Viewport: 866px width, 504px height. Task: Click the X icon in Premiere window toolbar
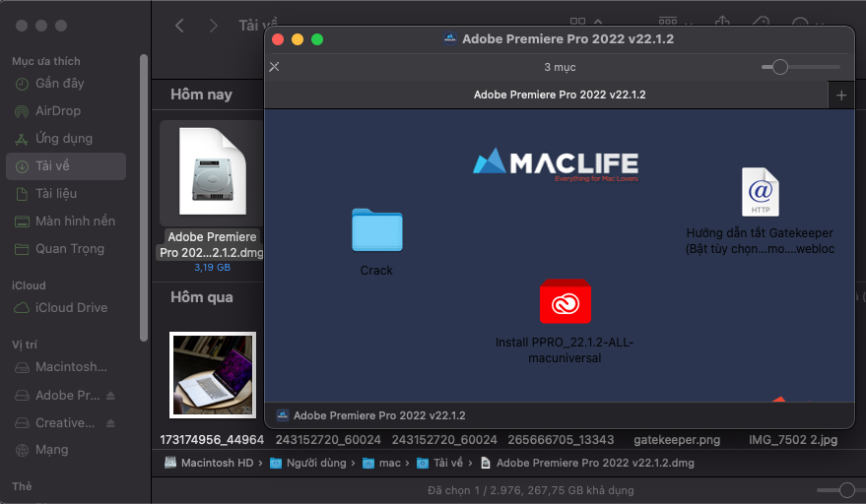(x=274, y=67)
